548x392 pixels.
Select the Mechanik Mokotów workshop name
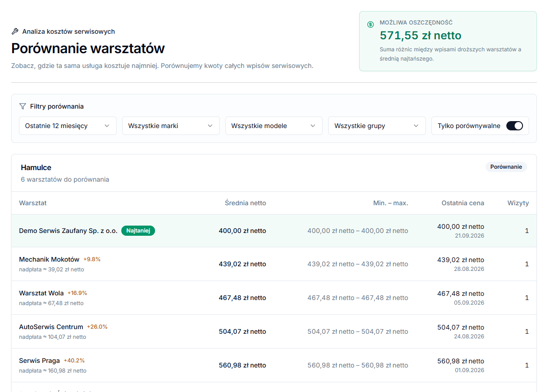click(49, 259)
